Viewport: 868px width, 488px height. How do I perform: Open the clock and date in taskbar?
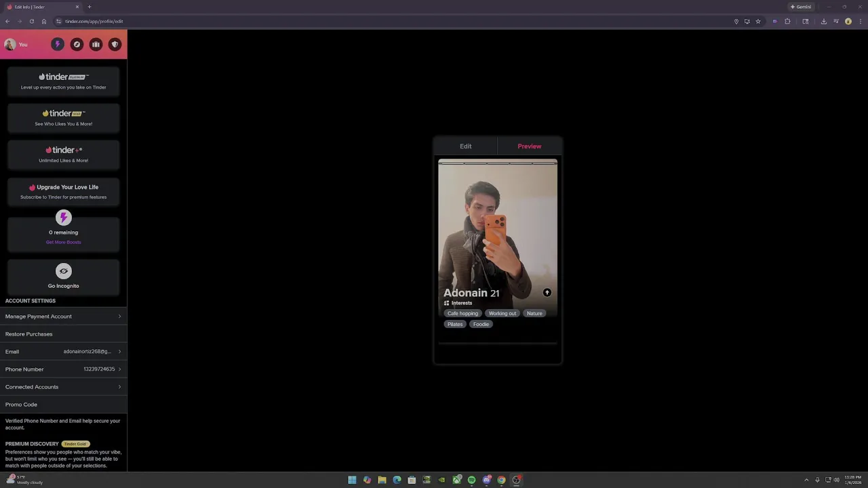pyautogui.click(x=853, y=480)
